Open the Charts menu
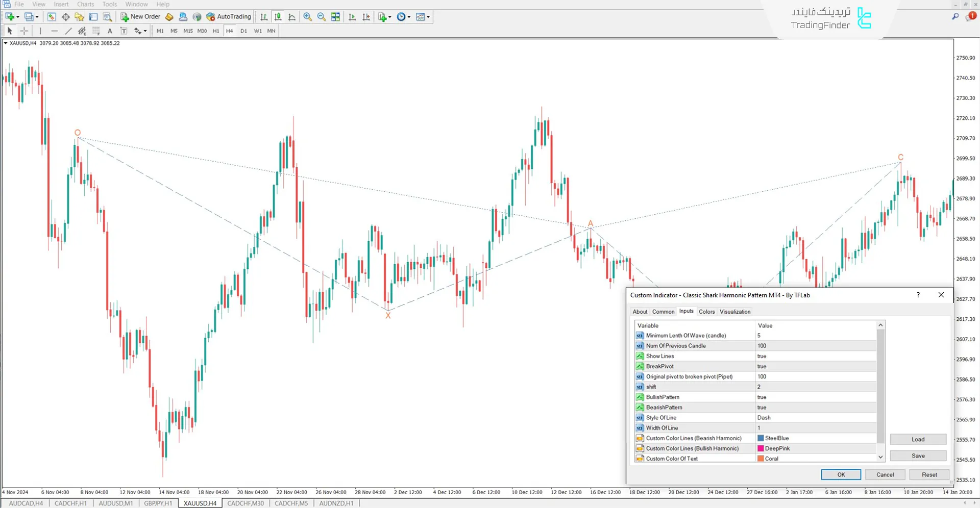Screen dimensions: 980x508 (85, 4)
